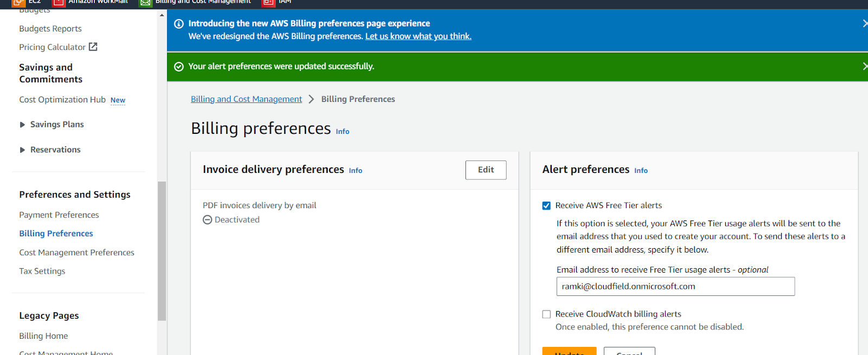The width and height of the screenshot is (868, 355).
Task: Click the Free Tier alerts email address field
Action: [675, 287]
